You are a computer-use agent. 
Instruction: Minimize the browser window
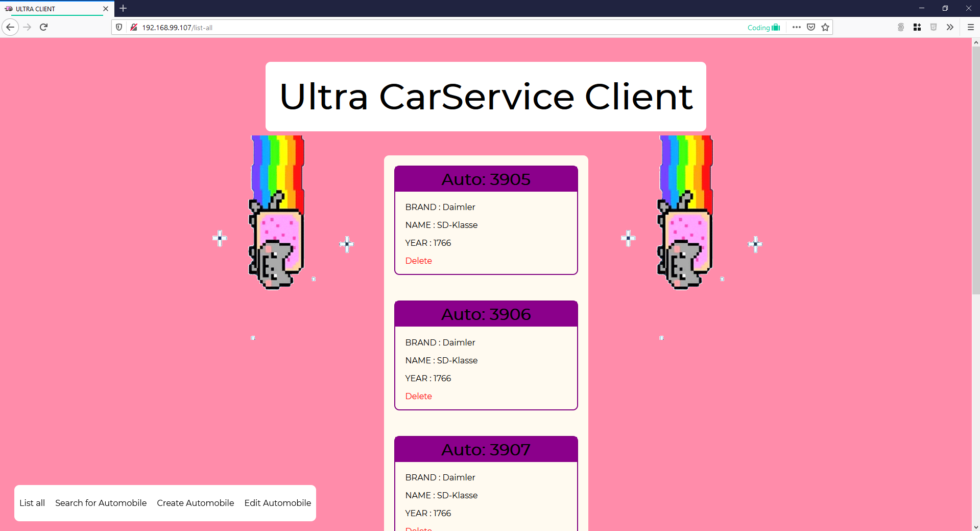coord(922,8)
